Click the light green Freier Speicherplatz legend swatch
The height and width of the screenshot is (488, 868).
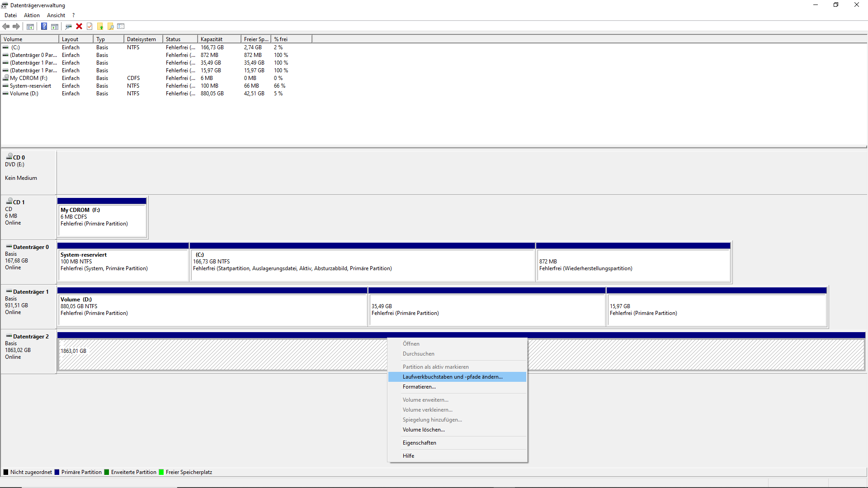(161, 472)
